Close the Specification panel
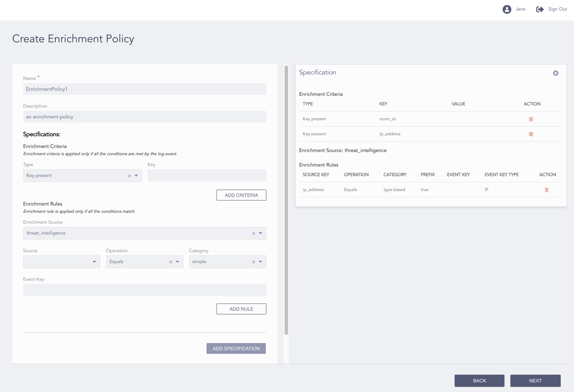Screen dimensions: 574x392 click(555, 73)
